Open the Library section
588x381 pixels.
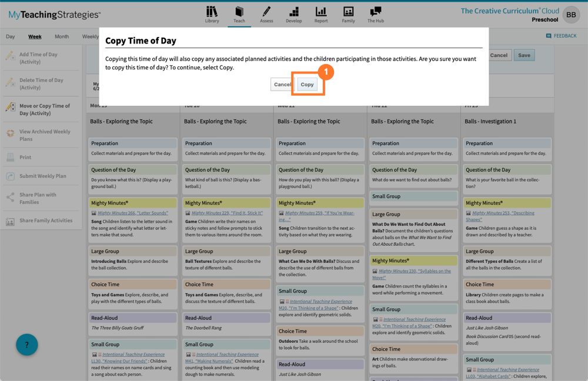(x=212, y=14)
